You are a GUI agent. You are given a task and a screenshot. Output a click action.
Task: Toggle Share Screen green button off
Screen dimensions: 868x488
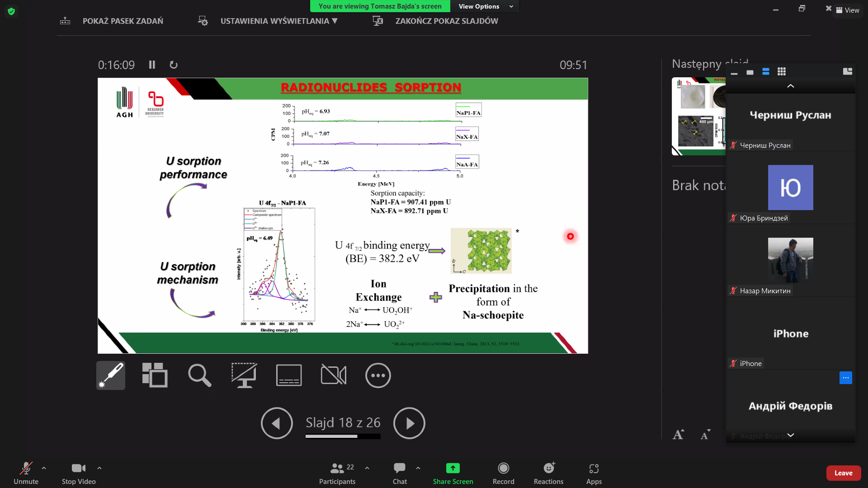click(453, 469)
